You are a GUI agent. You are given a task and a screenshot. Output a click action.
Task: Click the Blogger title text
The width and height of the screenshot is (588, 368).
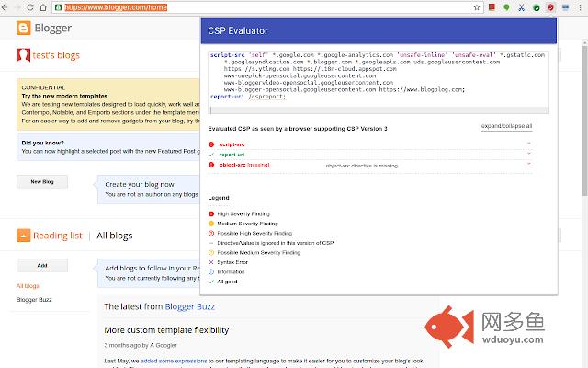click(x=53, y=28)
